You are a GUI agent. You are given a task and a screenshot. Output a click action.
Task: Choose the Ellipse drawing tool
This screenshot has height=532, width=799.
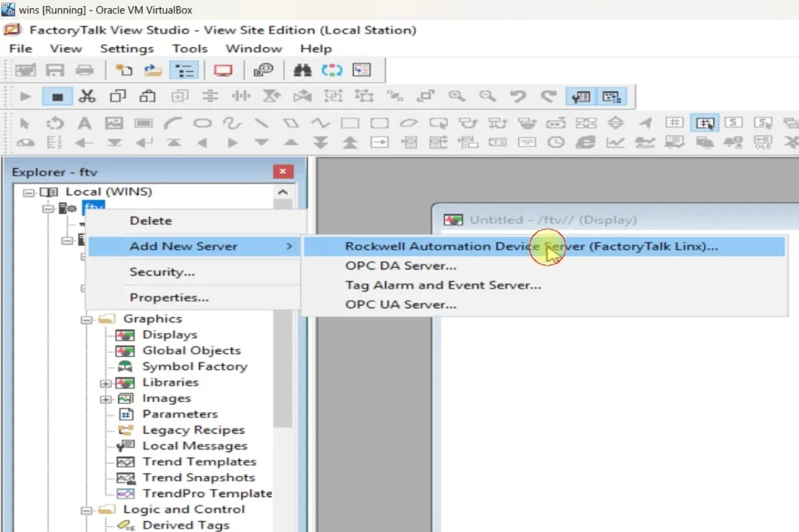click(202, 123)
